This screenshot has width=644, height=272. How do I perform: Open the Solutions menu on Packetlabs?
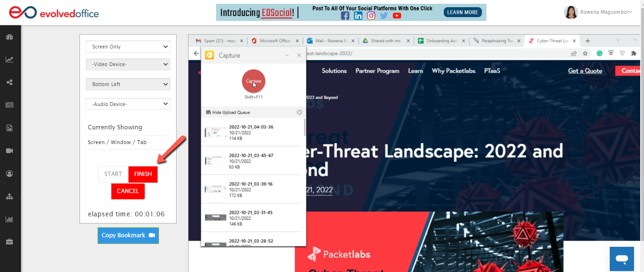(x=334, y=71)
